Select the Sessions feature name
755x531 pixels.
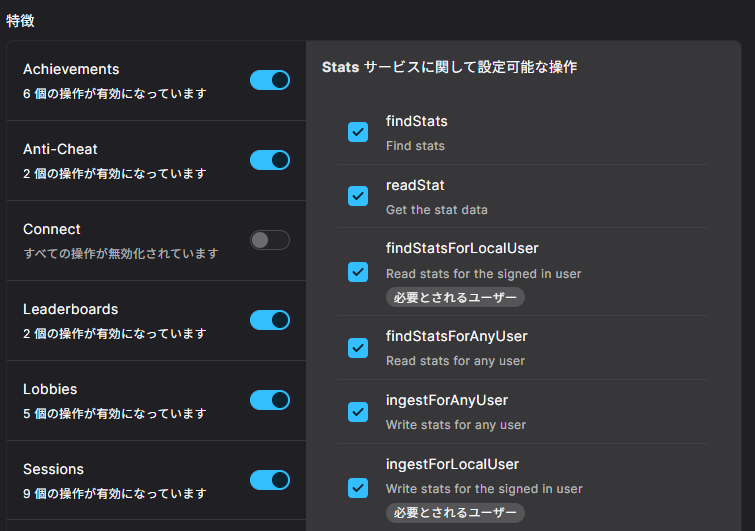point(53,469)
